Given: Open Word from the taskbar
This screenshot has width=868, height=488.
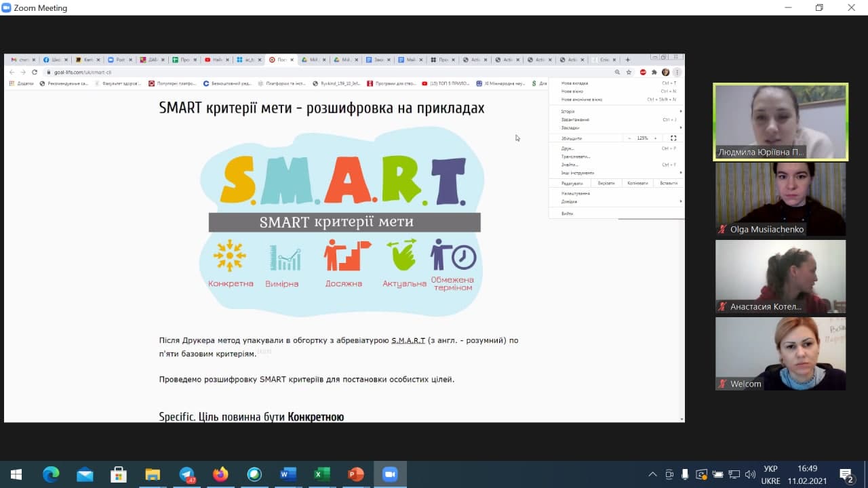Looking at the screenshot, I should click(x=288, y=474).
